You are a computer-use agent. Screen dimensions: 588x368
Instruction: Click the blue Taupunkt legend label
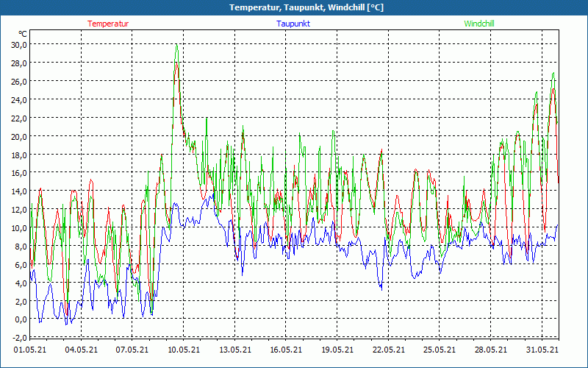pos(293,24)
